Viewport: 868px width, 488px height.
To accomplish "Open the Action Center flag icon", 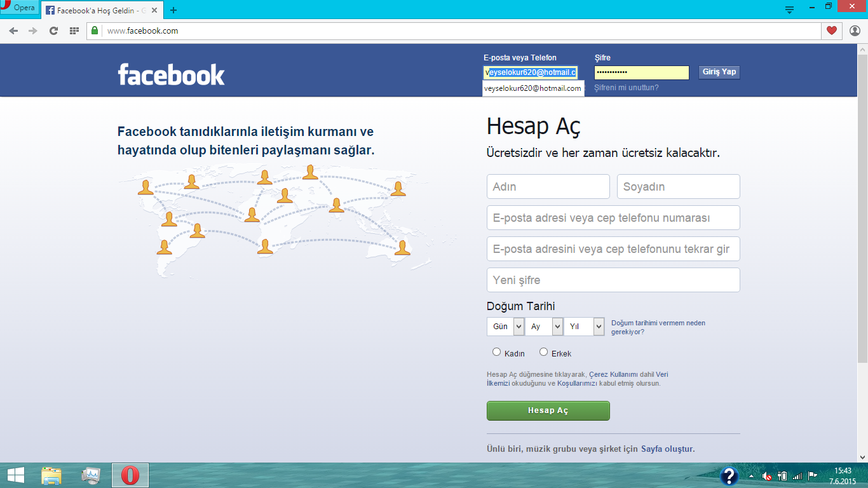I will point(812,476).
